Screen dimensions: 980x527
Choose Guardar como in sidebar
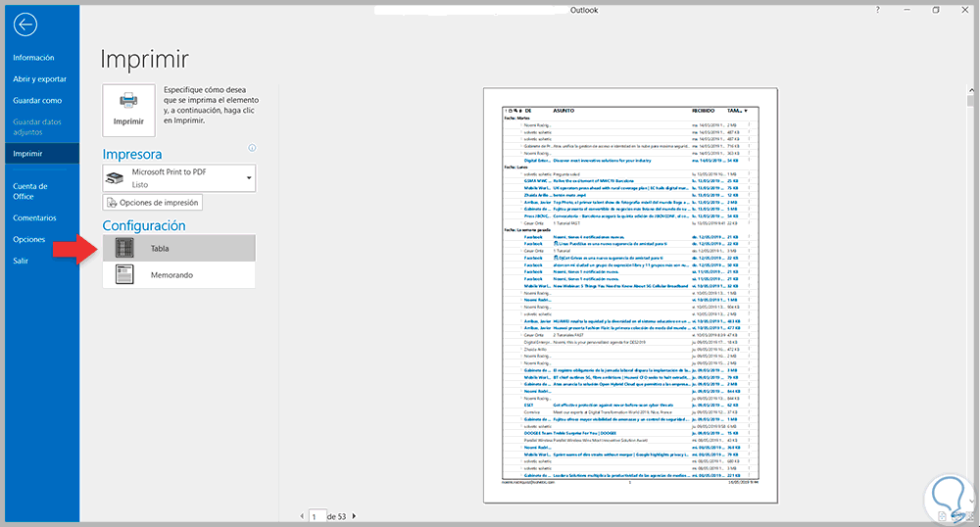(37, 101)
